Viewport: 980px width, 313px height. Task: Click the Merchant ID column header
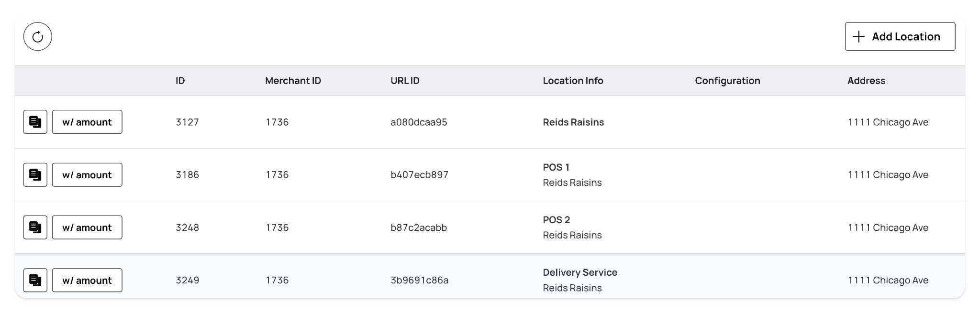coord(293,81)
